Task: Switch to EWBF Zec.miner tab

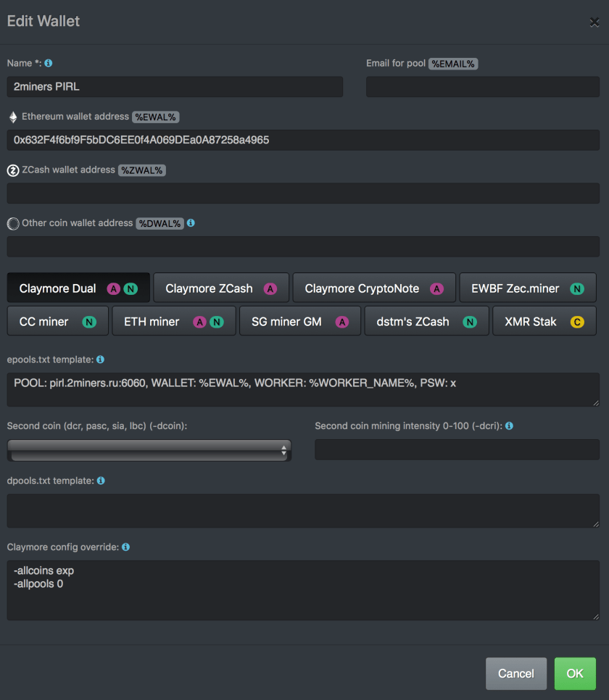Action: [528, 288]
